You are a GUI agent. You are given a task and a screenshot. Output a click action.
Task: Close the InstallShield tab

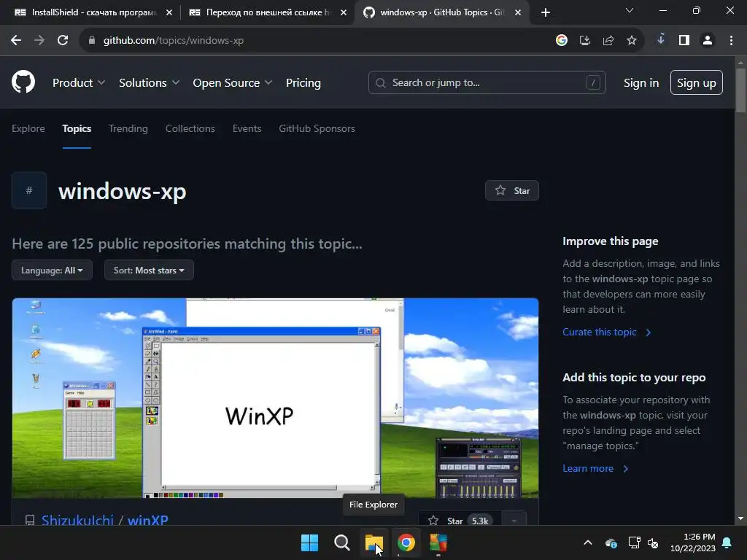coord(169,12)
